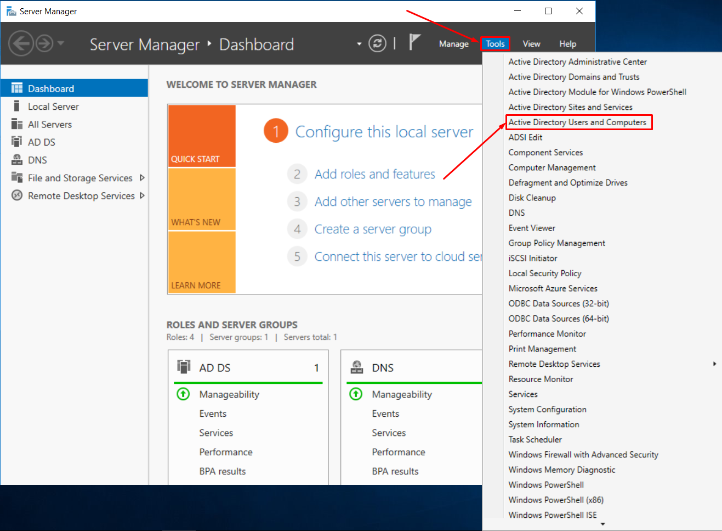Viewport: 722px width, 531px height.
Task: Open BPA results in DNS tile
Action: [395, 472]
